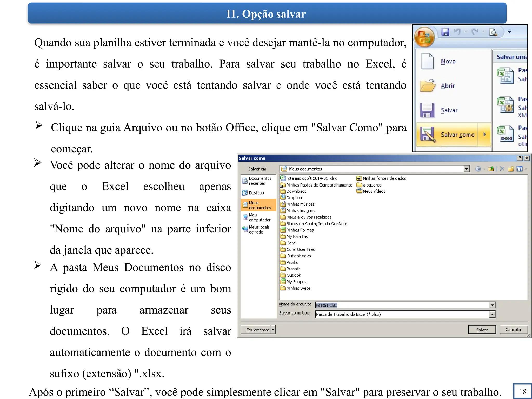Select the Dropbox folder
The height and width of the screenshot is (399, 532).
pyautogui.click(x=291, y=198)
